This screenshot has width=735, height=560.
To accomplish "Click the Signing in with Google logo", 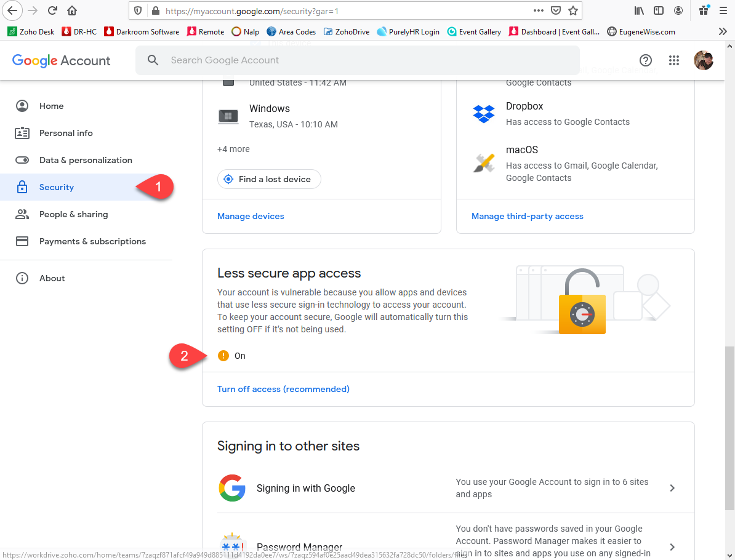I will point(233,487).
